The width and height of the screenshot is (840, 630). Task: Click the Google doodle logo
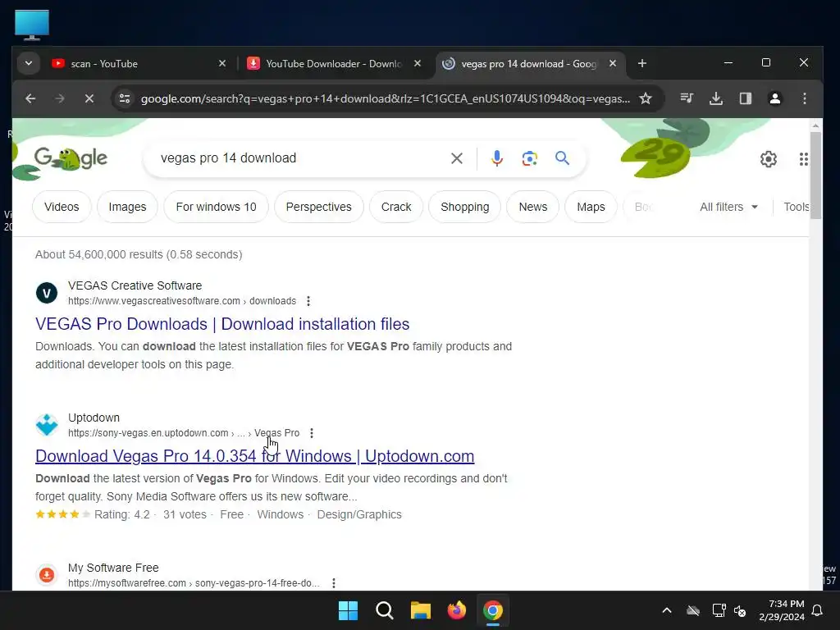[71, 158]
